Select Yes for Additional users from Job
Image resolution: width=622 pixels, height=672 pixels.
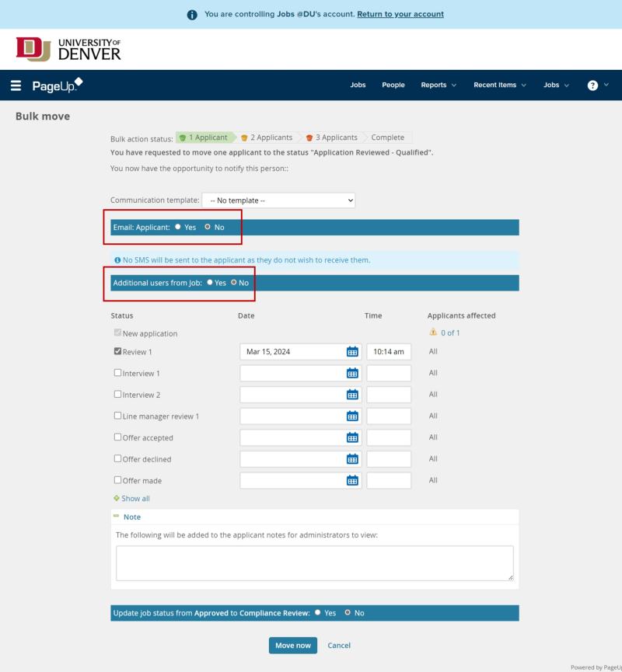[x=210, y=283]
